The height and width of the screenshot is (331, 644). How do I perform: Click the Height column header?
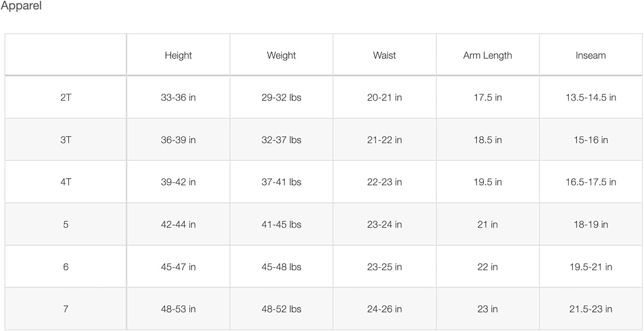178,55
